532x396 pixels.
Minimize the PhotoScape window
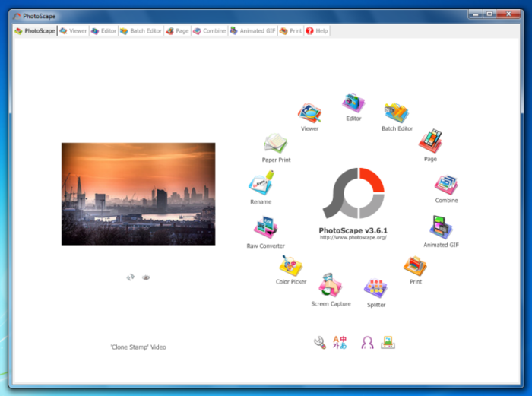(x=476, y=14)
